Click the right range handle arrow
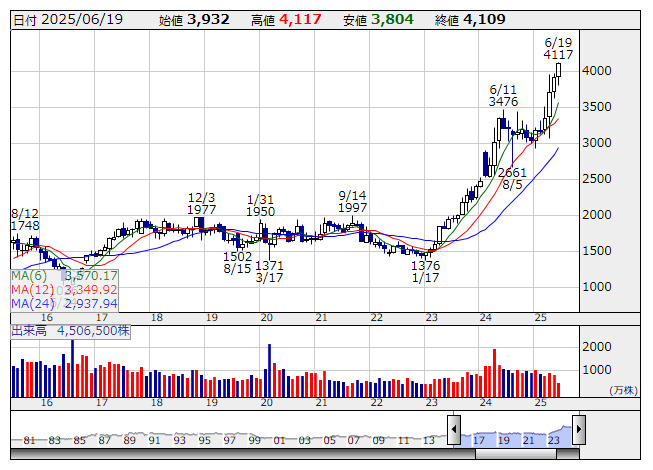This screenshot has width=653, height=470. point(578,429)
